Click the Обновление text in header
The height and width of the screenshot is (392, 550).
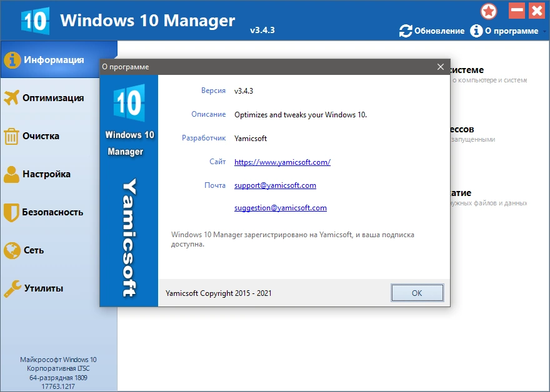439,31
